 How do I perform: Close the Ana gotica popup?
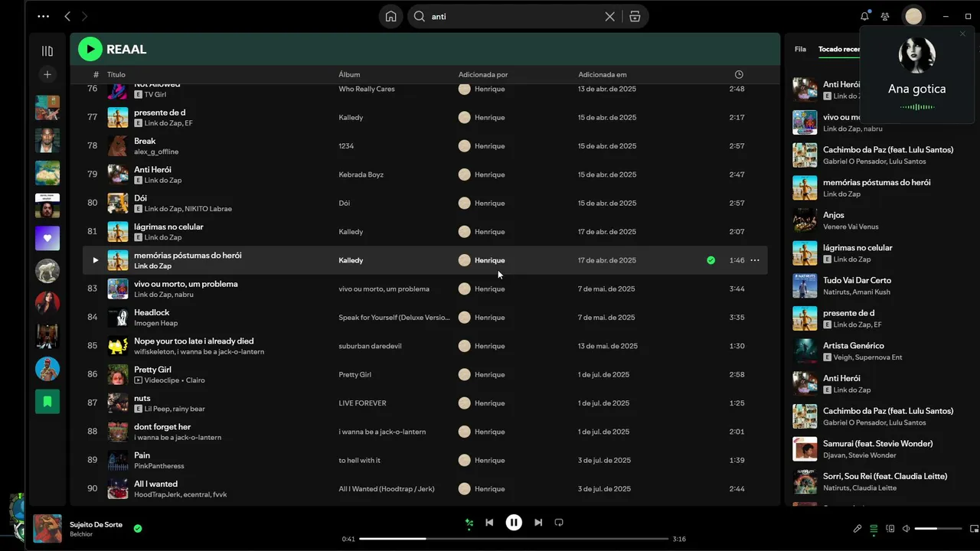pyautogui.click(x=962, y=34)
